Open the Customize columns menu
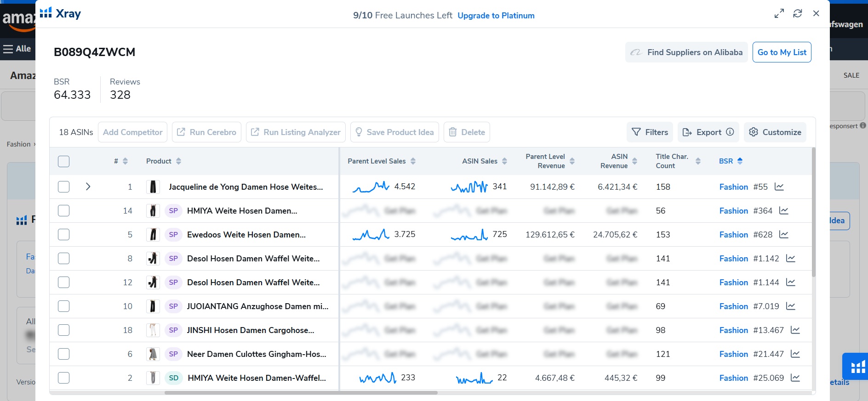868x401 pixels. [x=775, y=132]
